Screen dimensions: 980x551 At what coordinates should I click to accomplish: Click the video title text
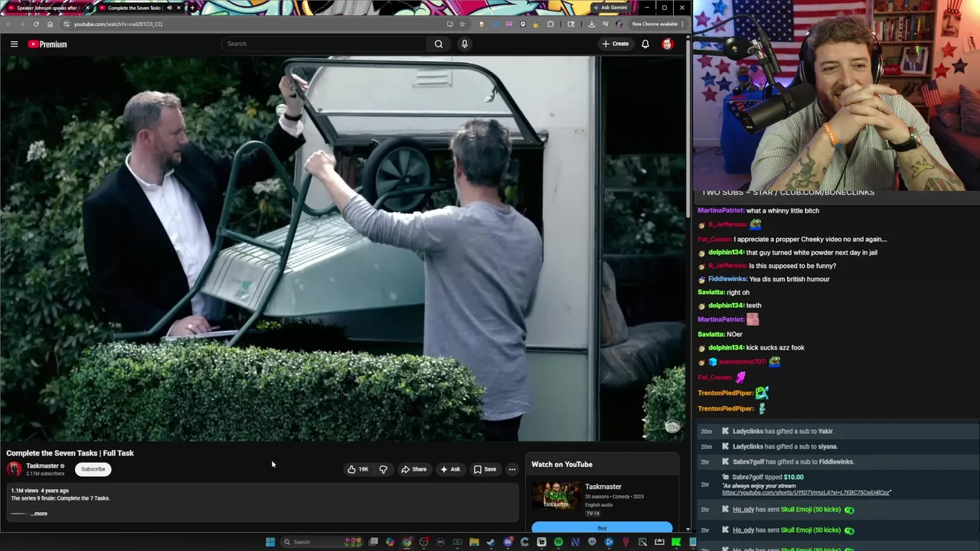coord(70,453)
